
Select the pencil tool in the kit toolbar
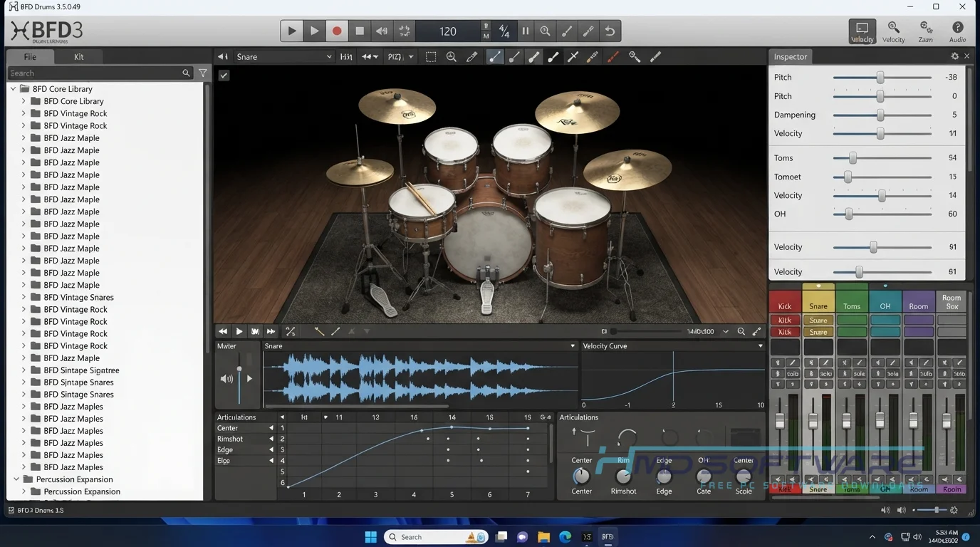[471, 57]
